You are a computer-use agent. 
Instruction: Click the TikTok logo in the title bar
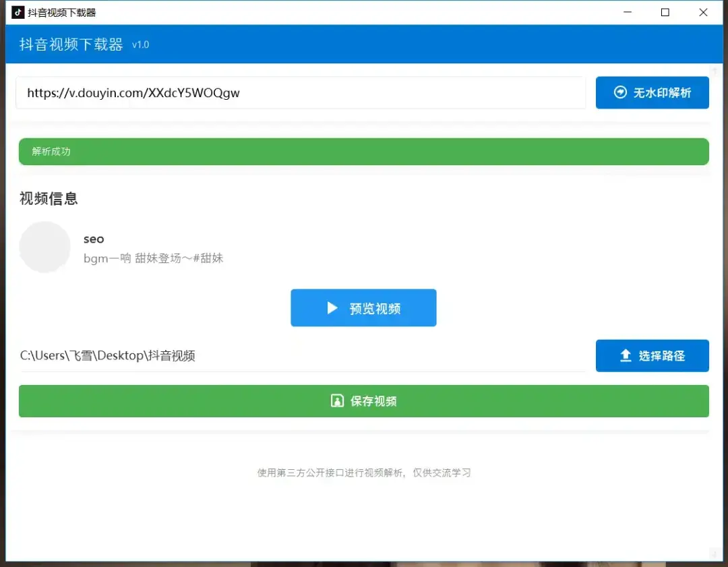click(17, 11)
